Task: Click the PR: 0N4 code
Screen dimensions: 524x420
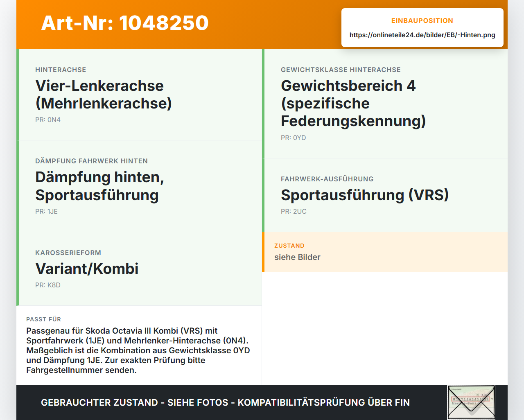Action: [48, 120]
